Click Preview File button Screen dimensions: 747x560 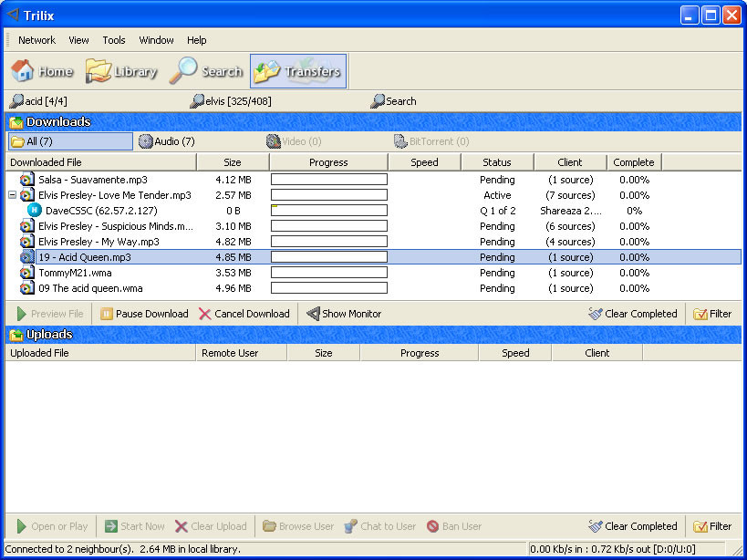coord(50,314)
